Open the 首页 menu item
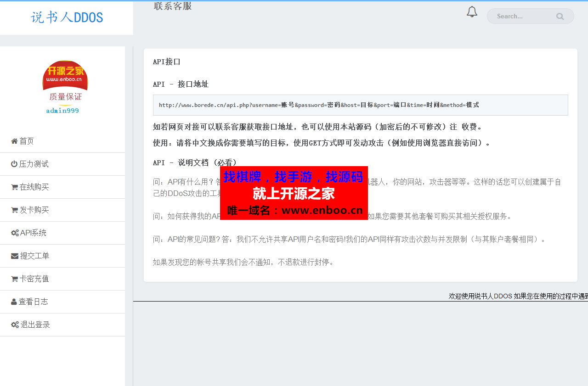 click(62, 141)
